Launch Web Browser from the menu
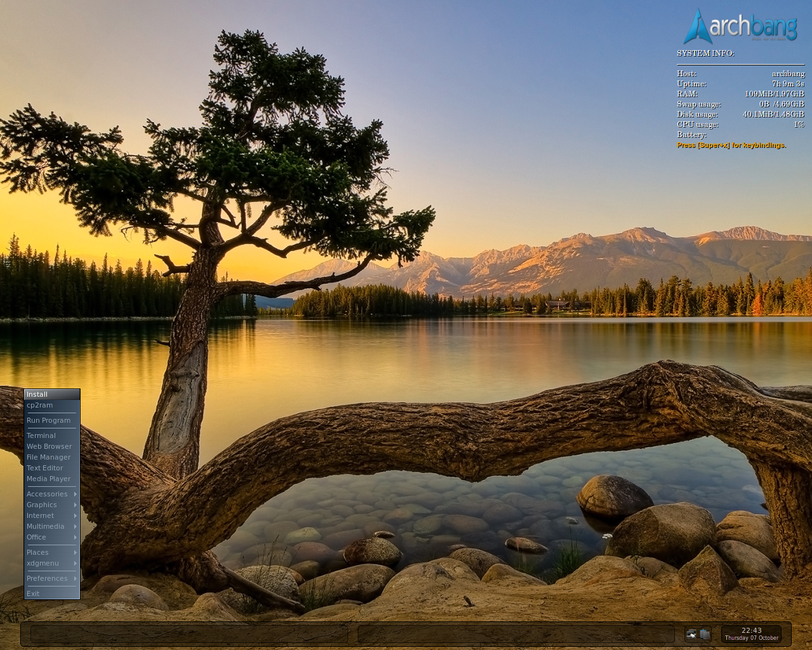Image resolution: width=812 pixels, height=650 pixels. (x=52, y=446)
